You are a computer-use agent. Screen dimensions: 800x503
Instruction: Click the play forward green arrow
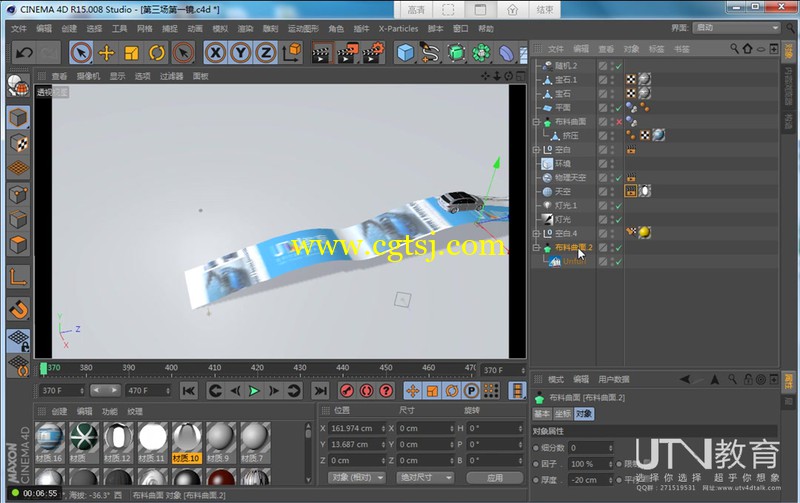click(254, 391)
